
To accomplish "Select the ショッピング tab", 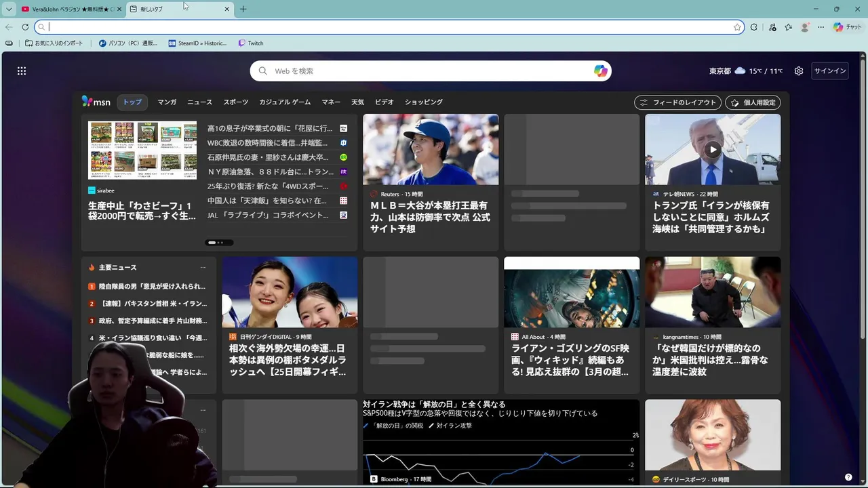I will pos(424,102).
